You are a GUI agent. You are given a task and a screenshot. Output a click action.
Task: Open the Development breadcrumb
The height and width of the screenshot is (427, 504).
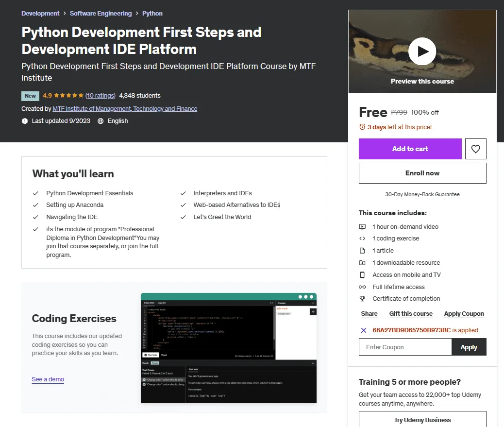(x=40, y=14)
